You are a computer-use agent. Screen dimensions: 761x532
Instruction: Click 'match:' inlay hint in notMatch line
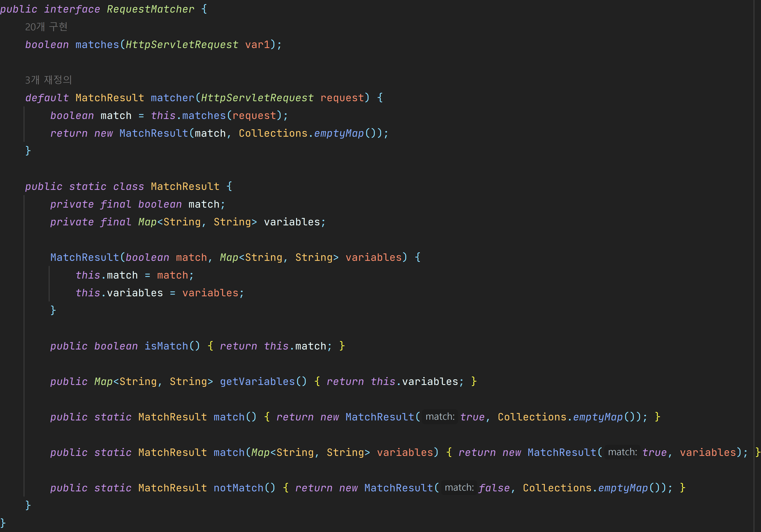tap(459, 488)
